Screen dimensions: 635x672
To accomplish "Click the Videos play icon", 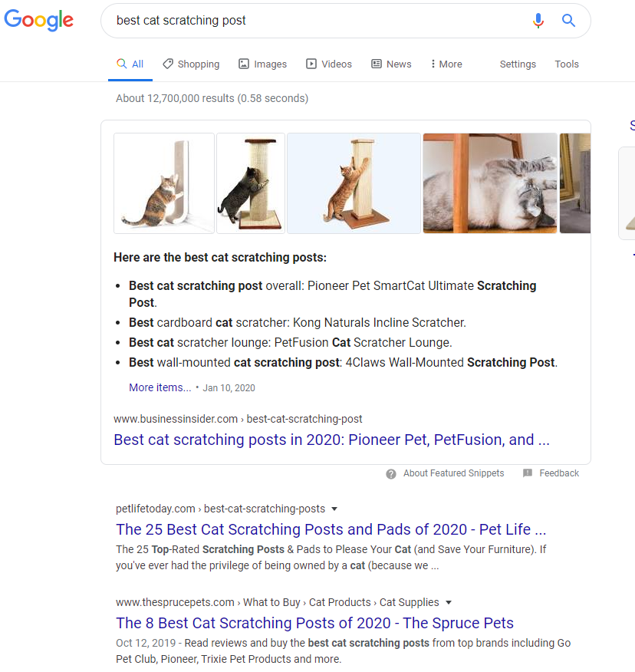I will pos(311,64).
